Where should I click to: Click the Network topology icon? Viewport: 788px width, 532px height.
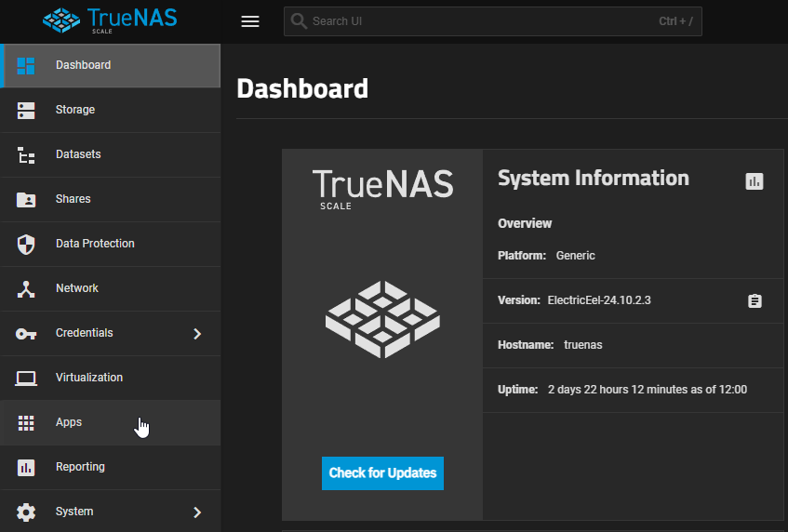click(x=26, y=288)
